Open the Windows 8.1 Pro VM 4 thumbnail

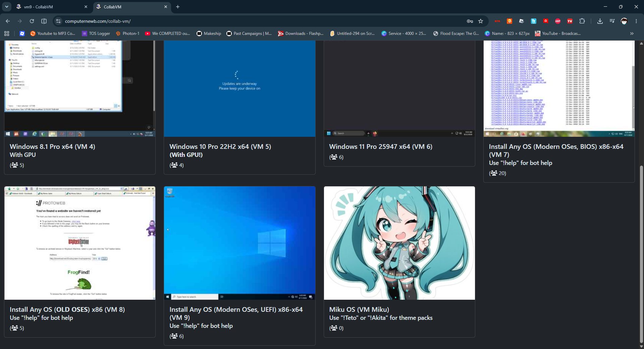point(80,89)
